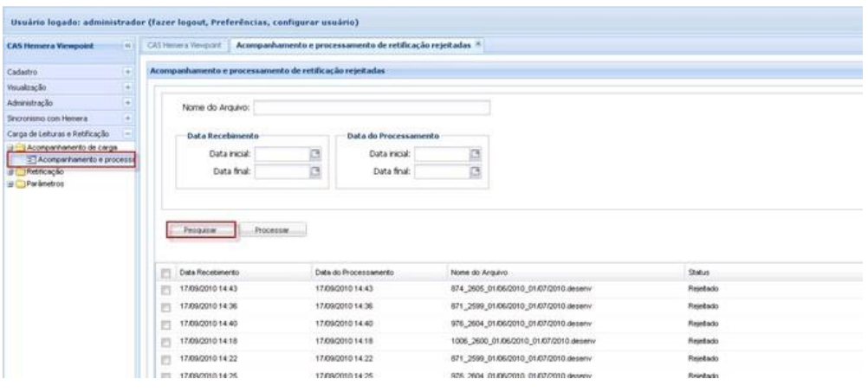
Task: Click the Nome do Arquivo input field
Action: point(372,107)
